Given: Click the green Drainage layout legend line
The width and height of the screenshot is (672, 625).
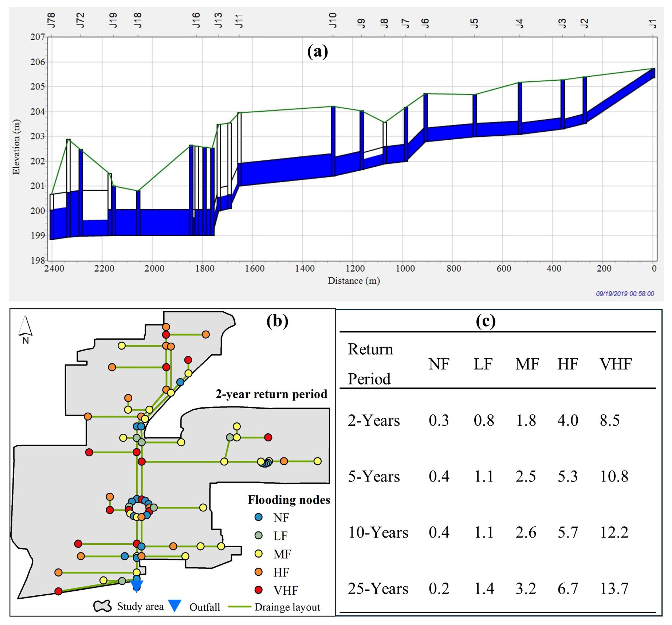Looking at the screenshot, I should [239, 606].
